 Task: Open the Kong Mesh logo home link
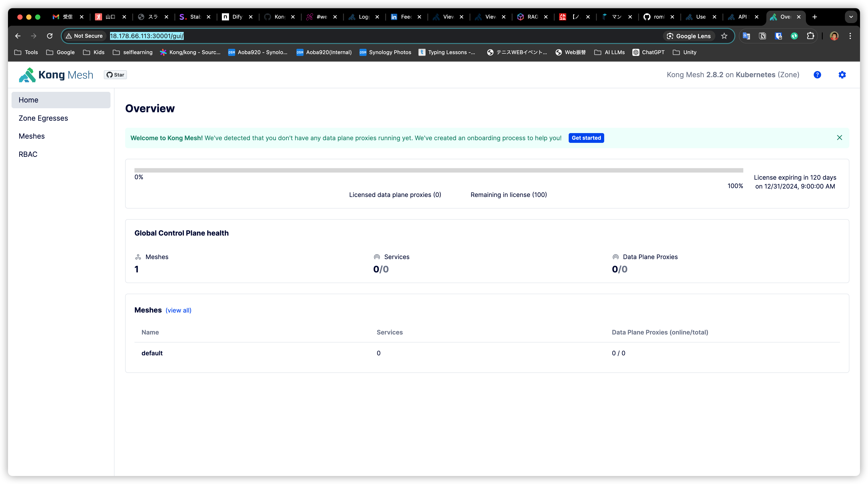[56, 75]
